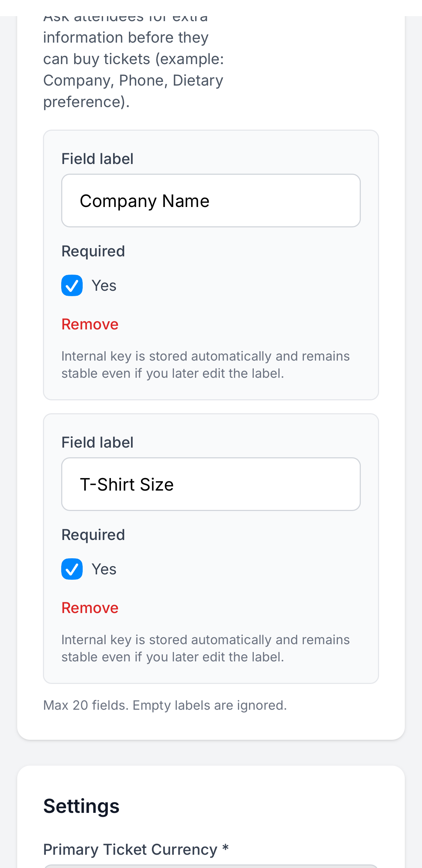
Task: Focus the T-Shirt Size label input
Action: pos(211,484)
